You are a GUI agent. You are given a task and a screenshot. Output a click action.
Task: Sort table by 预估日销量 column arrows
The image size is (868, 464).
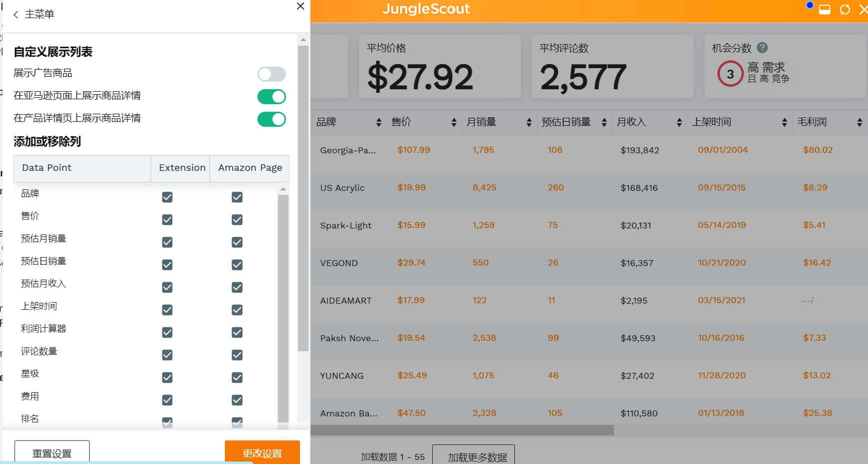tap(604, 122)
